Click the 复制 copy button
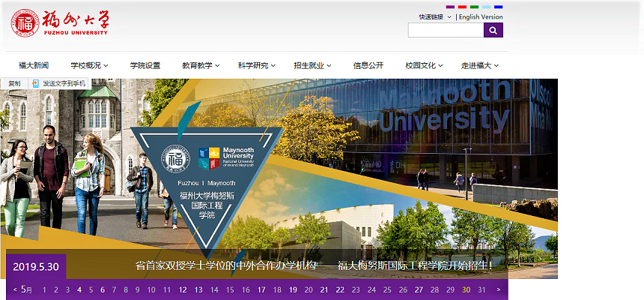This screenshot has width=644, height=300. [x=13, y=83]
